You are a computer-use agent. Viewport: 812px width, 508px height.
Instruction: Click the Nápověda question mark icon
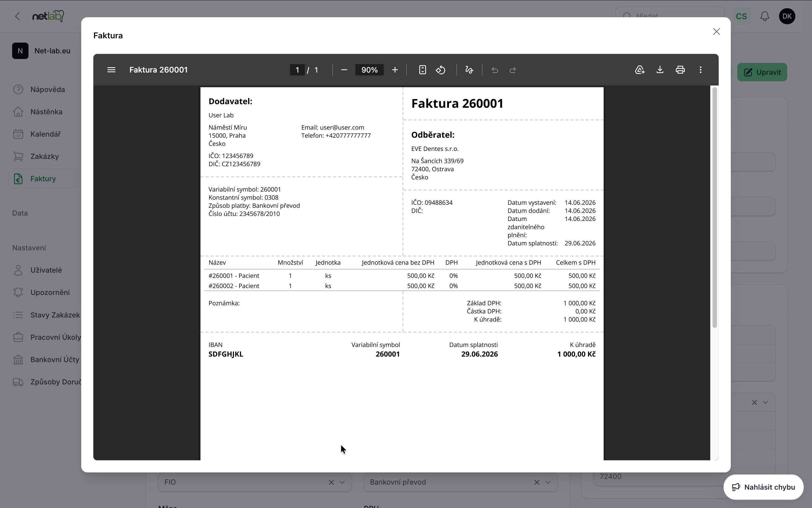(18, 89)
